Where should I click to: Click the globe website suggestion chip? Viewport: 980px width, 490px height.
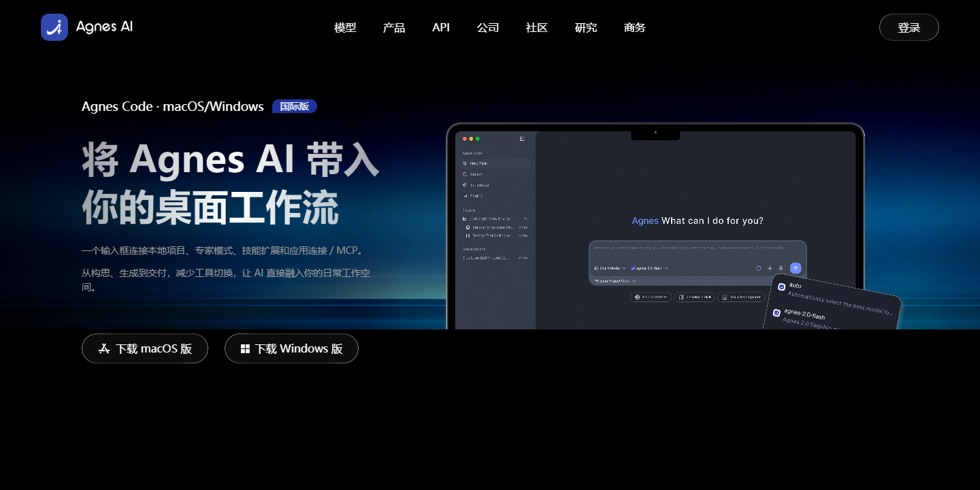tap(651, 297)
